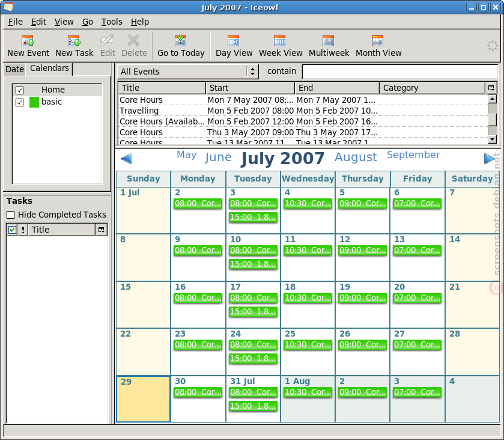Sort events by End column
Viewport: 504px width, 440px height.
[337, 88]
